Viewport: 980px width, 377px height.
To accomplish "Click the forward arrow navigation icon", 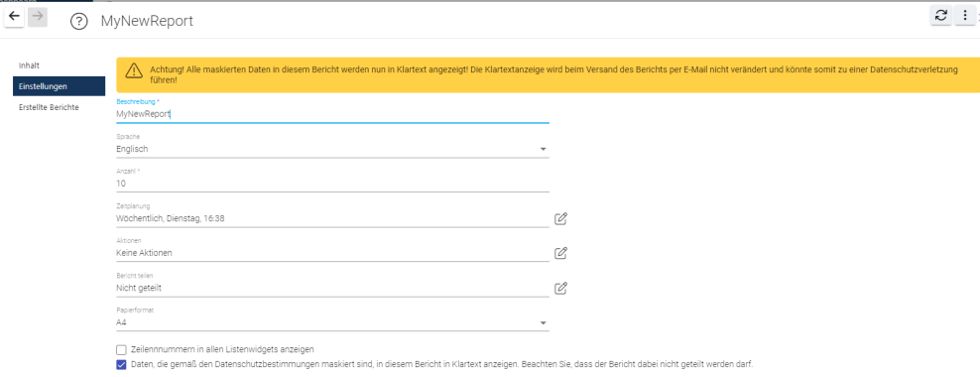I will (38, 18).
